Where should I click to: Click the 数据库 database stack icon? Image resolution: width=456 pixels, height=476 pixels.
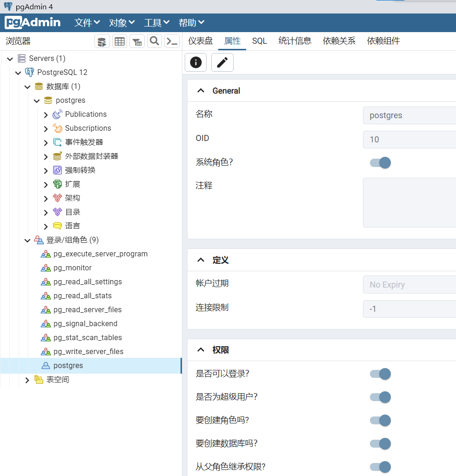39,87
